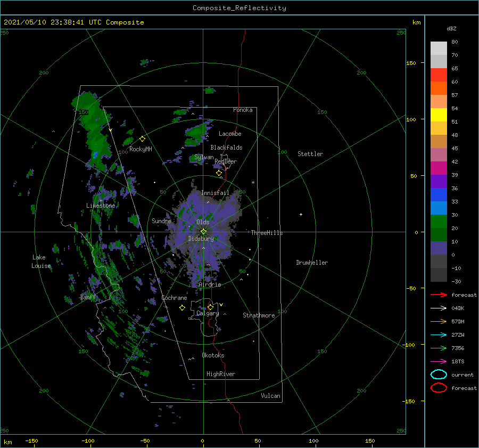Click the dBZ legend heading
The height and width of the screenshot is (448, 479).
tap(451, 29)
